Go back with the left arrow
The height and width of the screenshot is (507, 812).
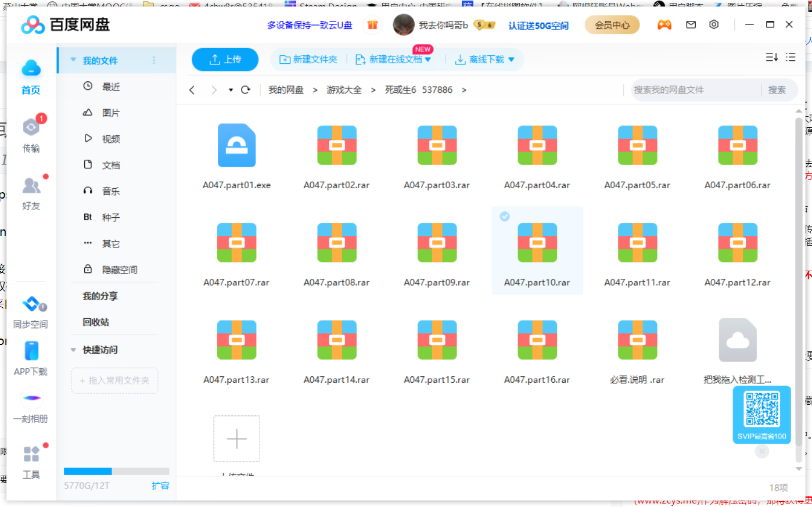coord(192,90)
